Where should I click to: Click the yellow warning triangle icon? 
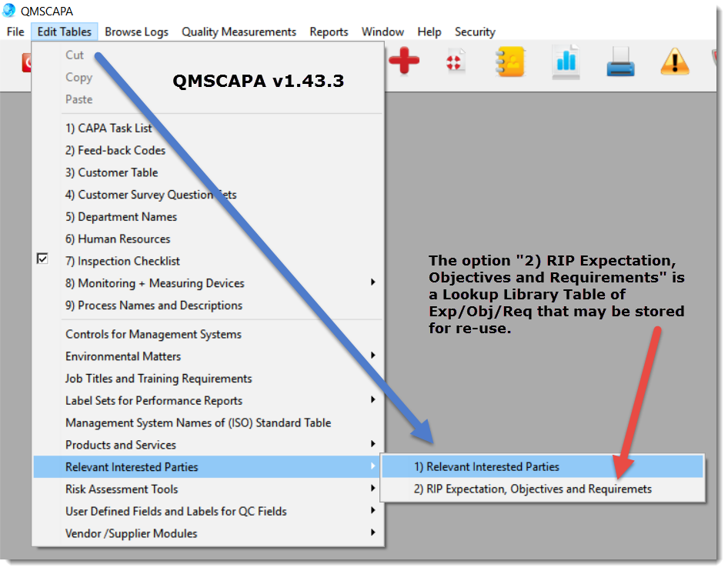point(675,62)
